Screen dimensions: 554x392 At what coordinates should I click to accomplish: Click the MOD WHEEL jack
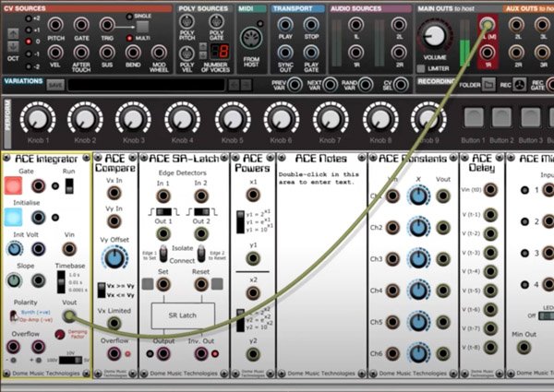pyautogui.click(x=159, y=53)
